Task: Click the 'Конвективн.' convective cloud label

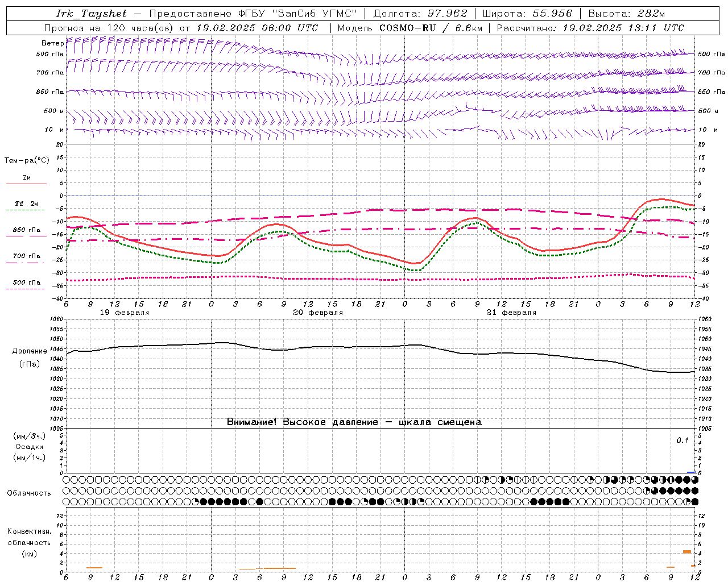Action: click(30, 531)
